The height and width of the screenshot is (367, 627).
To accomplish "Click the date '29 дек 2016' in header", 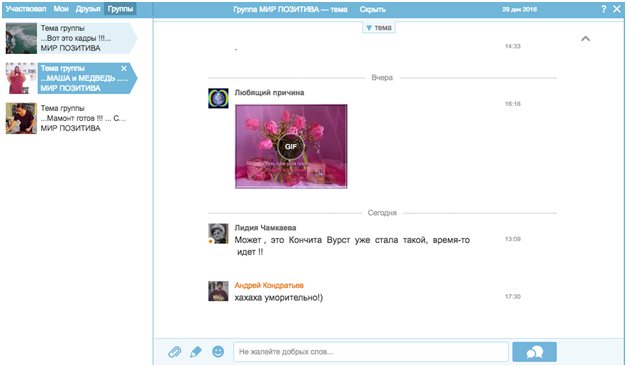I will [x=519, y=9].
